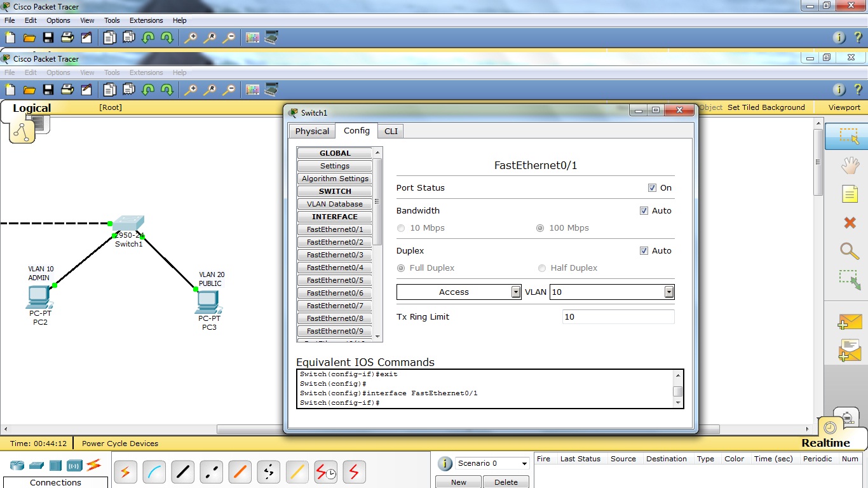Select the Switches device category icon
The height and width of the screenshot is (488, 868).
point(36,465)
